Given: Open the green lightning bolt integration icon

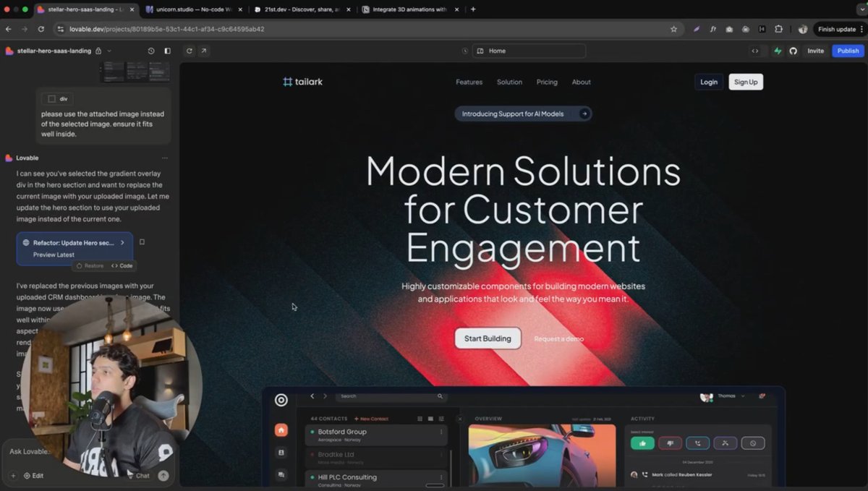Looking at the screenshot, I should pos(778,51).
